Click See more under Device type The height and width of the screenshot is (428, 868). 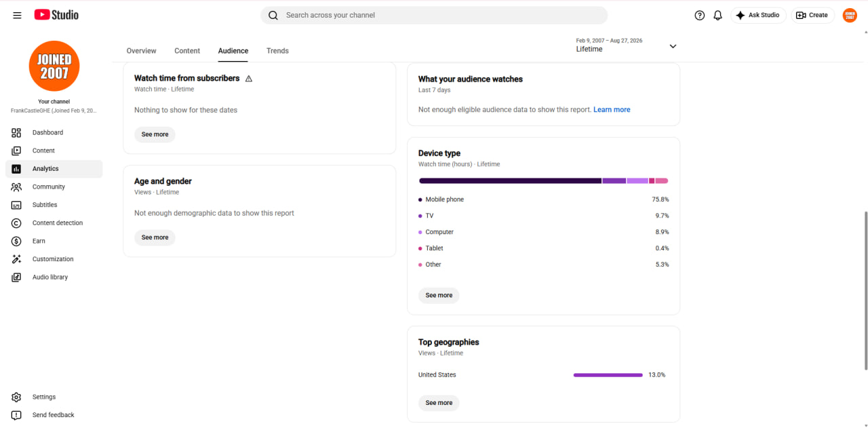pyautogui.click(x=439, y=295)
